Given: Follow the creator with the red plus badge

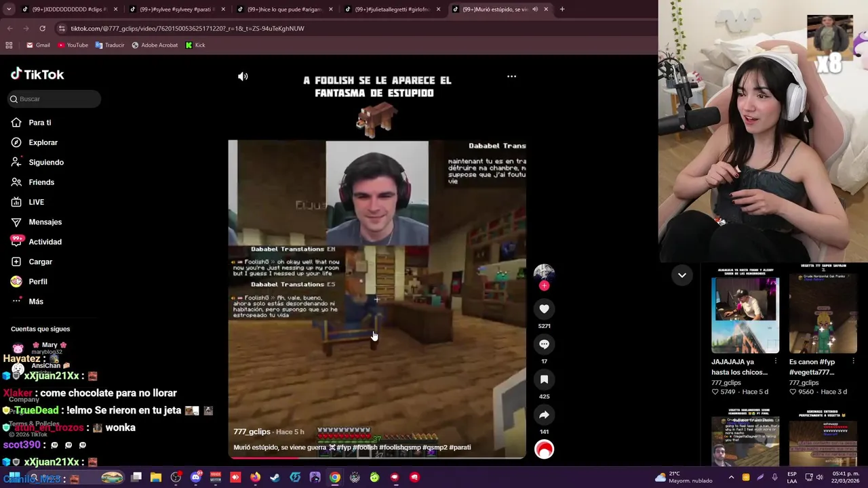Looking at the screenshot, I should (x=544, y=285).
